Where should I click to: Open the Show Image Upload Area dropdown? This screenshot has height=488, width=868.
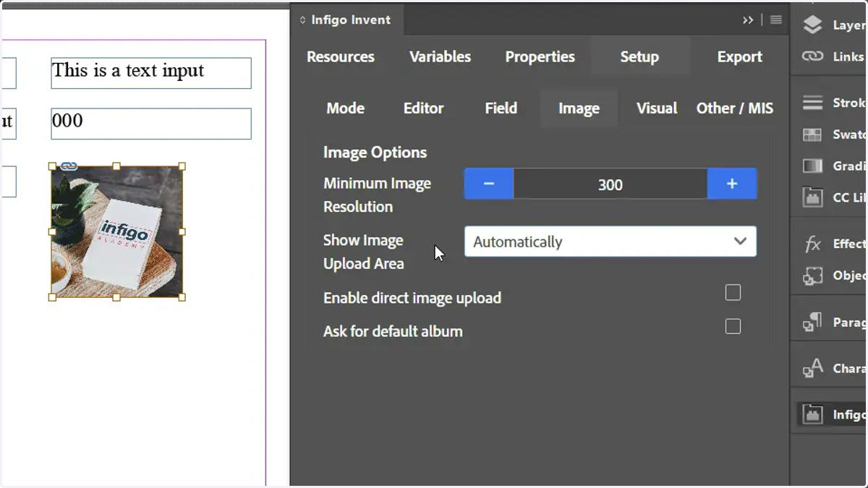coord(610,241)
